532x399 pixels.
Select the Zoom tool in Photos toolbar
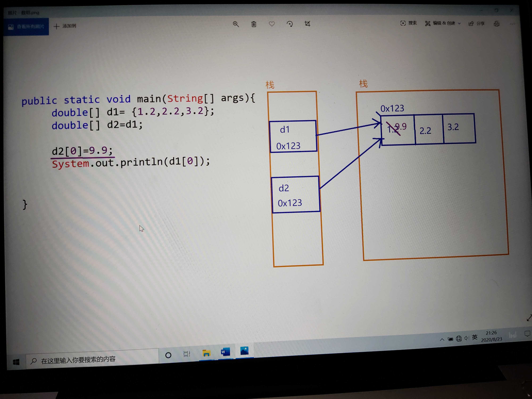coord(236,24)
